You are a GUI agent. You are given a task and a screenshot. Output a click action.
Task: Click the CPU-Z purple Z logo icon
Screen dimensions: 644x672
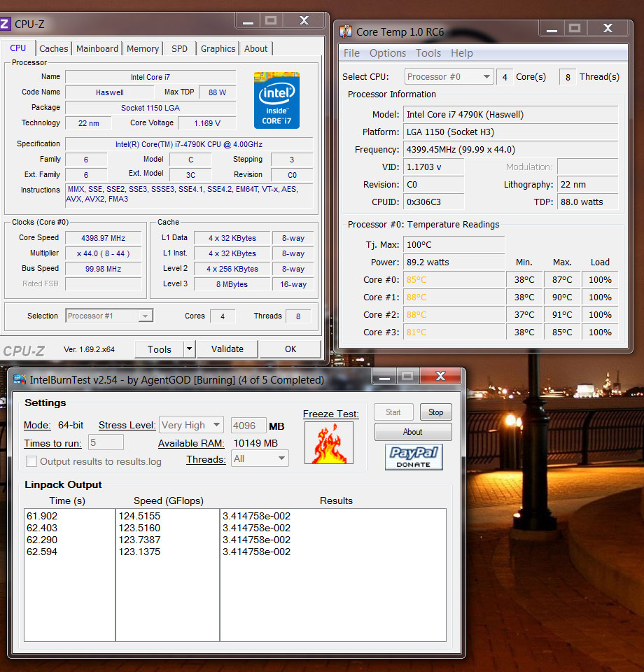click(x=4, y=24)
